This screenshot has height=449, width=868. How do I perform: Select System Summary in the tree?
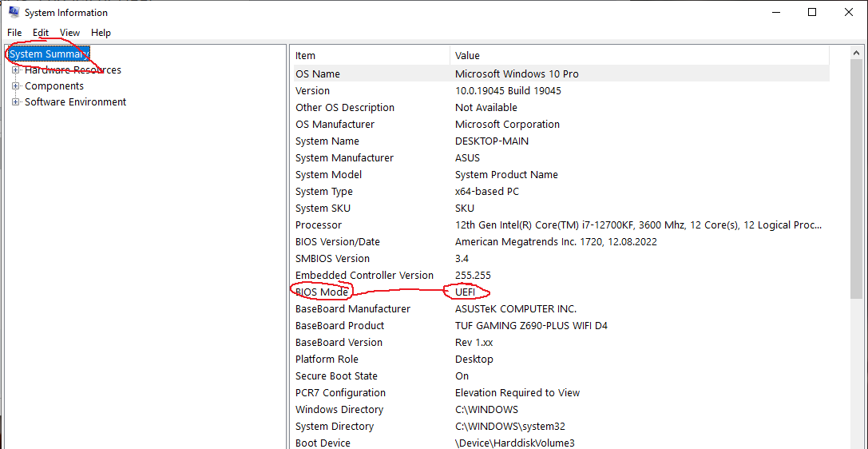click(x=49, y=54)
